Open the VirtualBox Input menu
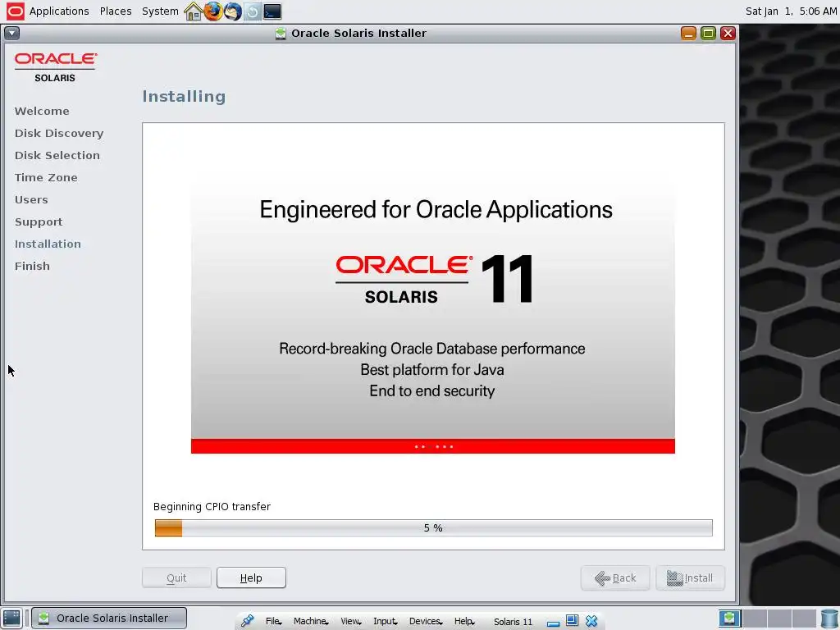 click(386, 621)
